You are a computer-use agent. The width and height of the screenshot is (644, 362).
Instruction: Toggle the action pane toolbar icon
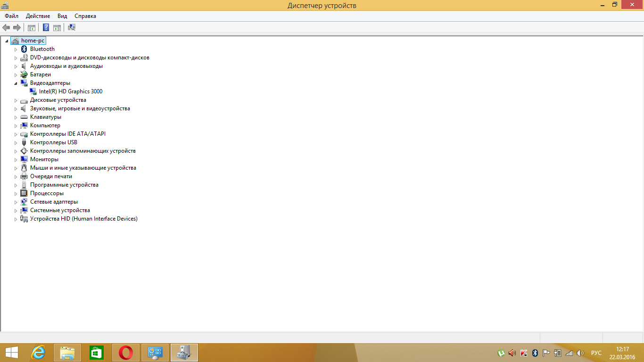[x=57, y=27]
